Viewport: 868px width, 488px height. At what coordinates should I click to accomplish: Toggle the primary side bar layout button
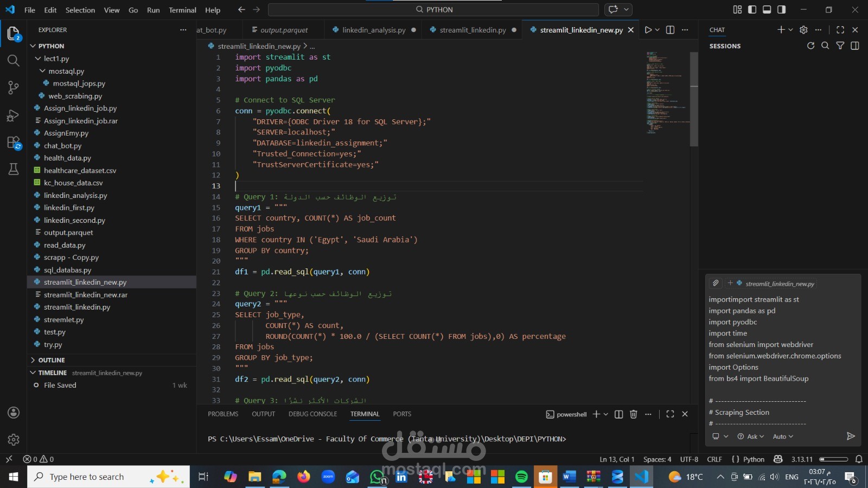752,10
